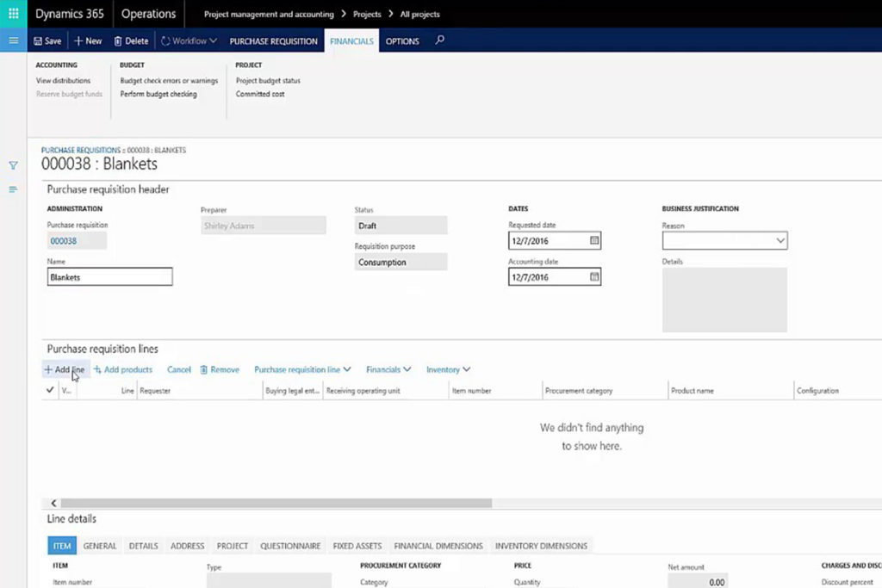Open the Workflow dropdown

coord(189,41)
